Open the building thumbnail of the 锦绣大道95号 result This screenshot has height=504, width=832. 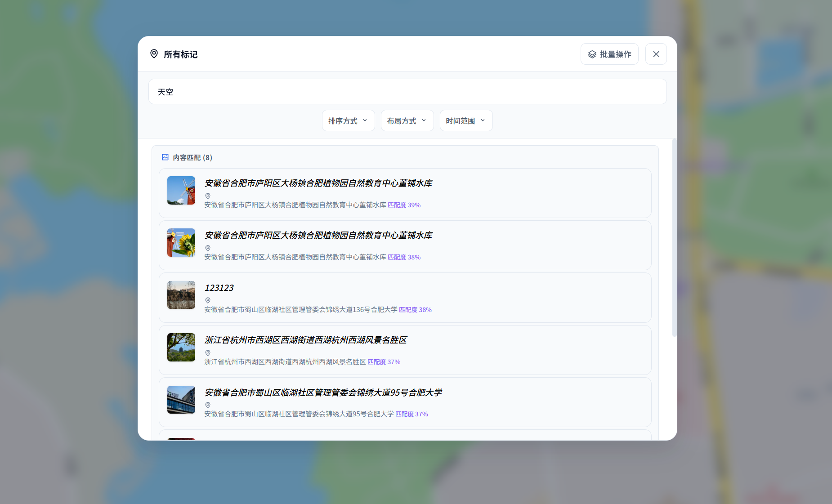[181, 399]
